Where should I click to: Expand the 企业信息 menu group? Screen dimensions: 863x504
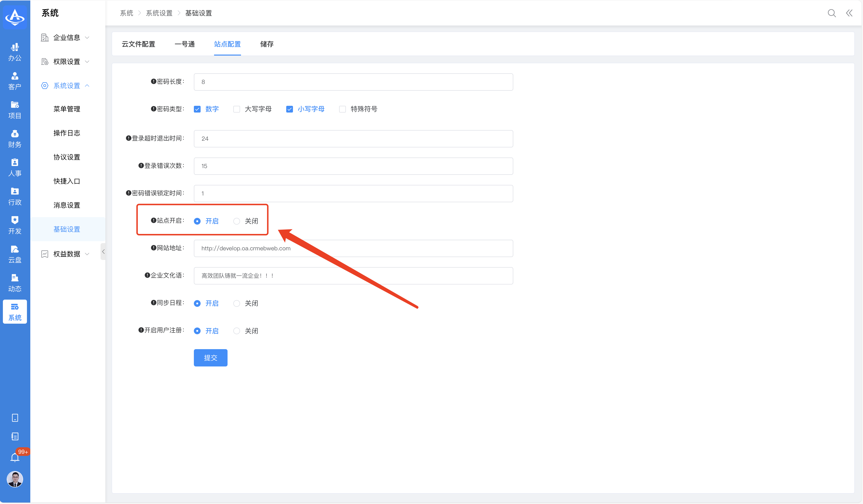pos(66,37)
